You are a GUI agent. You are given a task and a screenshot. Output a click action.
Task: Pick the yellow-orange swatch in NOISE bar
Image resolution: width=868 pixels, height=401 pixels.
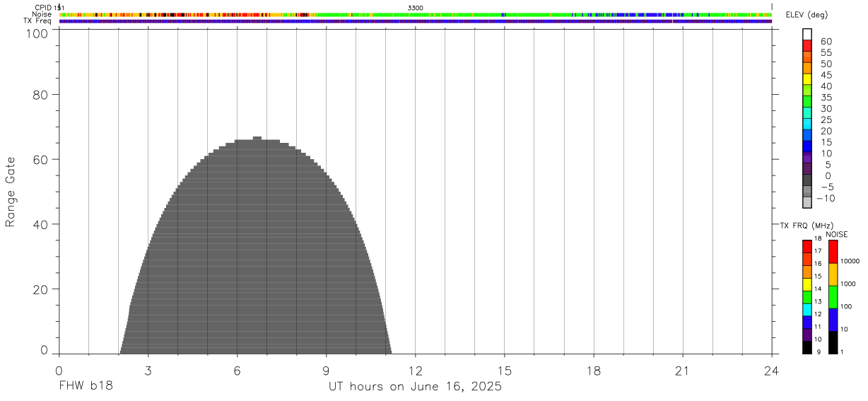click(x=833, y=274)
